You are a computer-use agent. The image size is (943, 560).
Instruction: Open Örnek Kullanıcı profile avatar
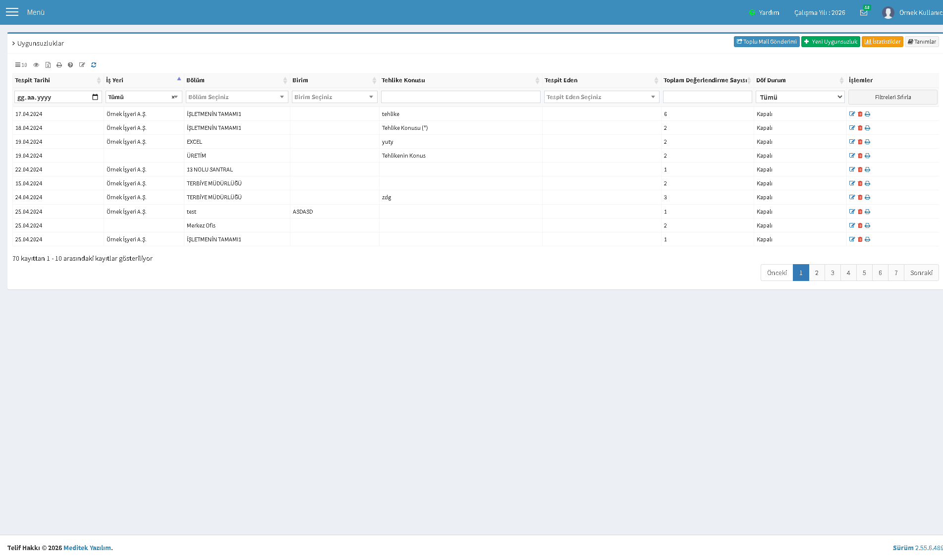[888, 12]
